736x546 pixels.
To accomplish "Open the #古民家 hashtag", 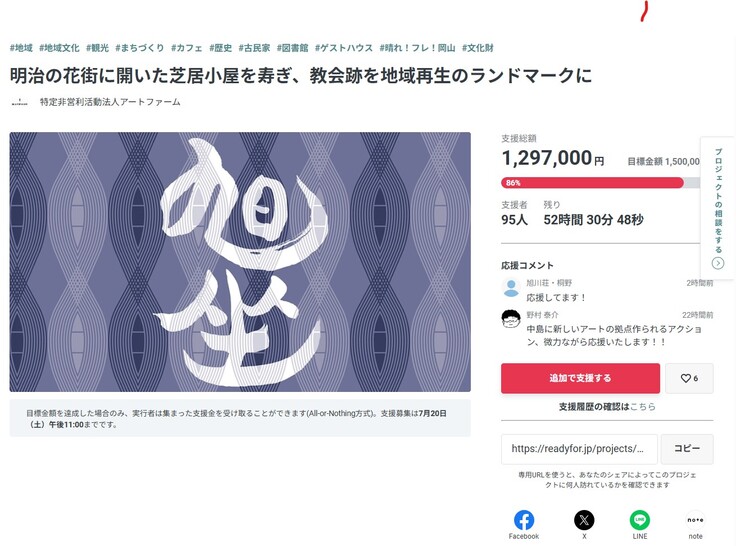I will point(254,48).
